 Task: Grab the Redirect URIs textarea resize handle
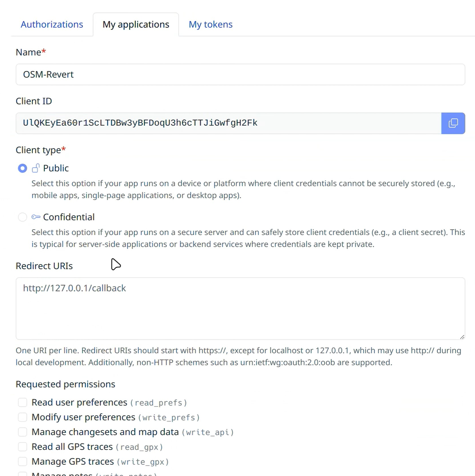(x=462, y=337)
